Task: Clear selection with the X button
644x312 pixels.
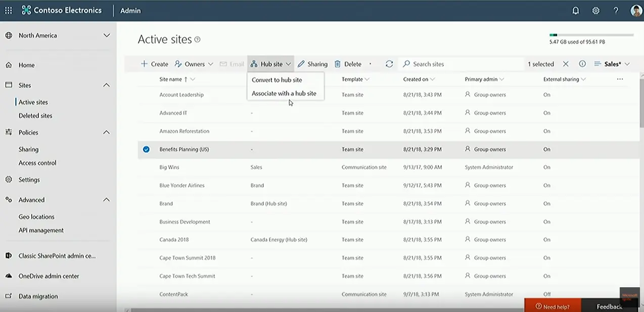Action: click(566, 64)
